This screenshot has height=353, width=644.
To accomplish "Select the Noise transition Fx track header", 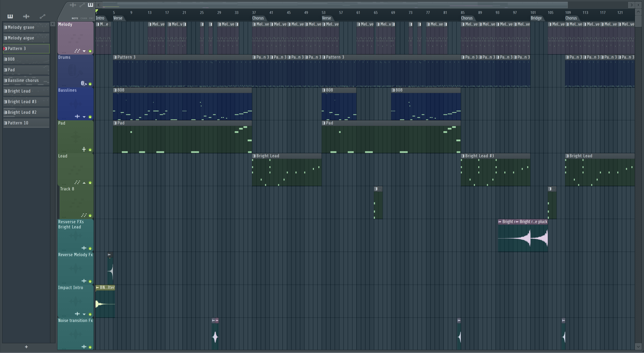I will coord(75,334).
